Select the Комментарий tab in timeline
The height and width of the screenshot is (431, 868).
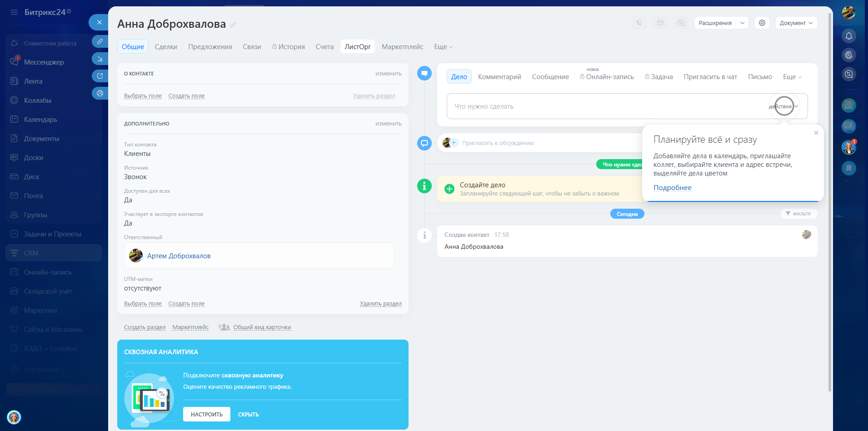[x=499, y=77]
